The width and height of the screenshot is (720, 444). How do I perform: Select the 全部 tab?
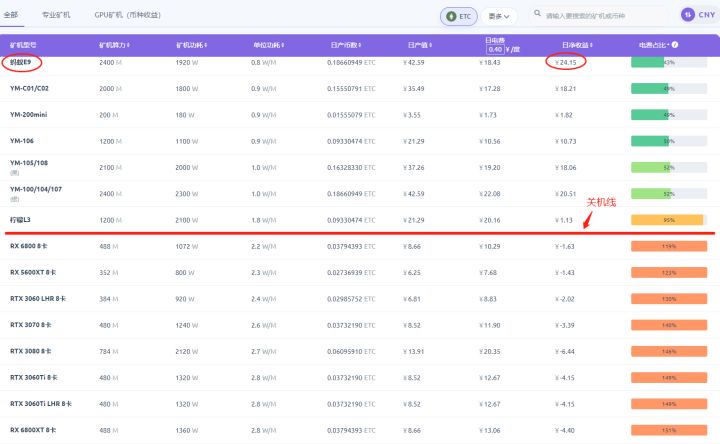(x=11, y=16)
